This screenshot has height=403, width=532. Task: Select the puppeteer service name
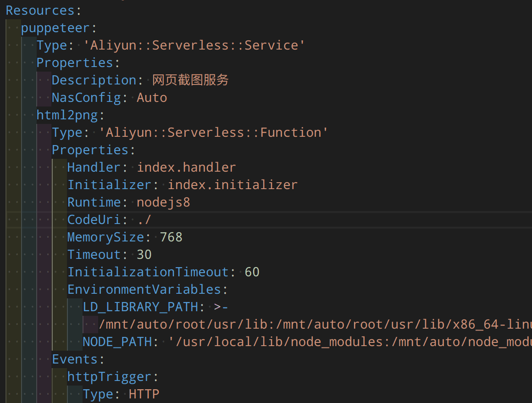pyautogui.click(x=56, y=27)
